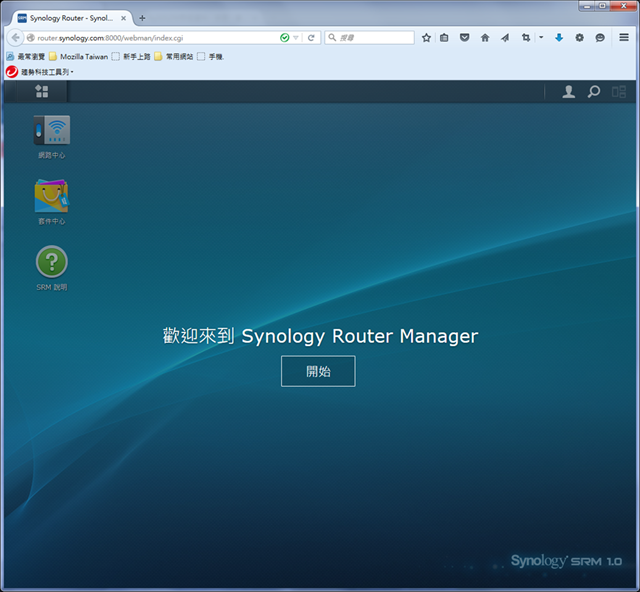Open the 最常瀏覽 most visited bookmark
The width and height of the screenshot is (640, 592).
26,56
